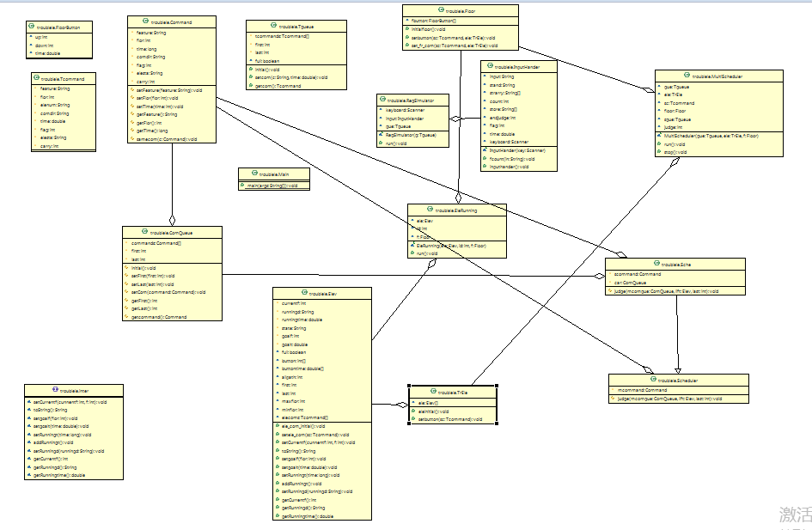The image size is (812, 530).
Task: Click the method icon beside main(args: String[])
Action: point(242,186)
